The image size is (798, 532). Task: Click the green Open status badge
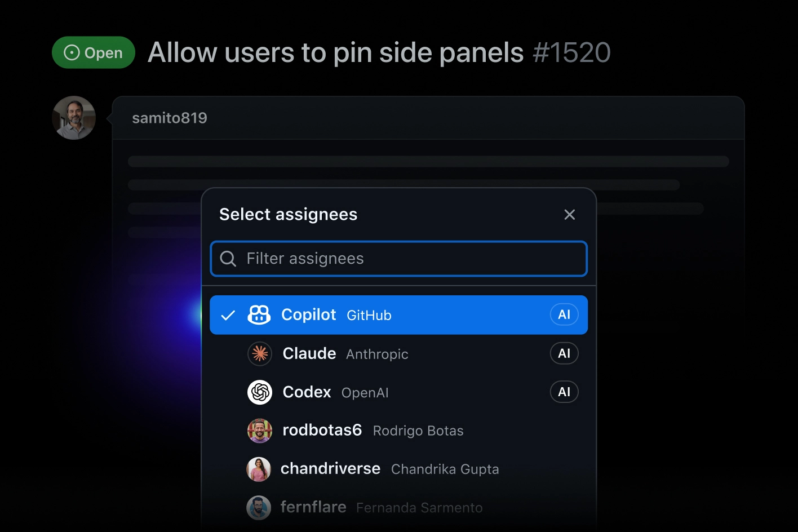94,52
